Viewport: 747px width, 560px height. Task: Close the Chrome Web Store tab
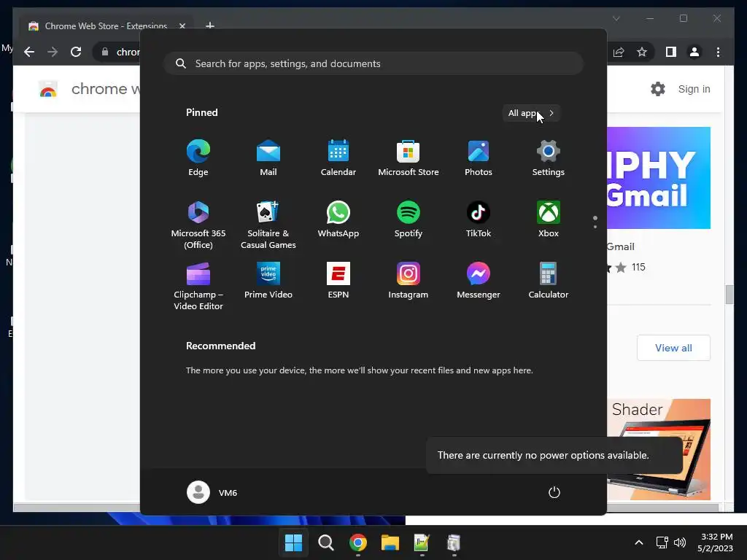pyautogui.click(x=182, y=26)
